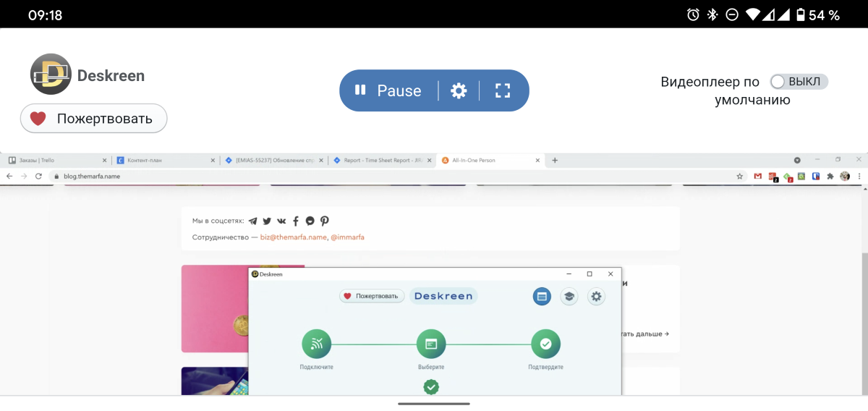Toggle the default video player switch
The width and height of the screenshot is (868, 411).
pyautogui.click(x=799, y=82)
